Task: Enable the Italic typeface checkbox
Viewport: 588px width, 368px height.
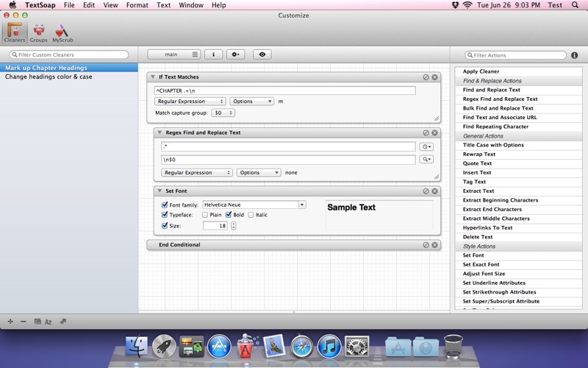Action: [x=251, y=215]
